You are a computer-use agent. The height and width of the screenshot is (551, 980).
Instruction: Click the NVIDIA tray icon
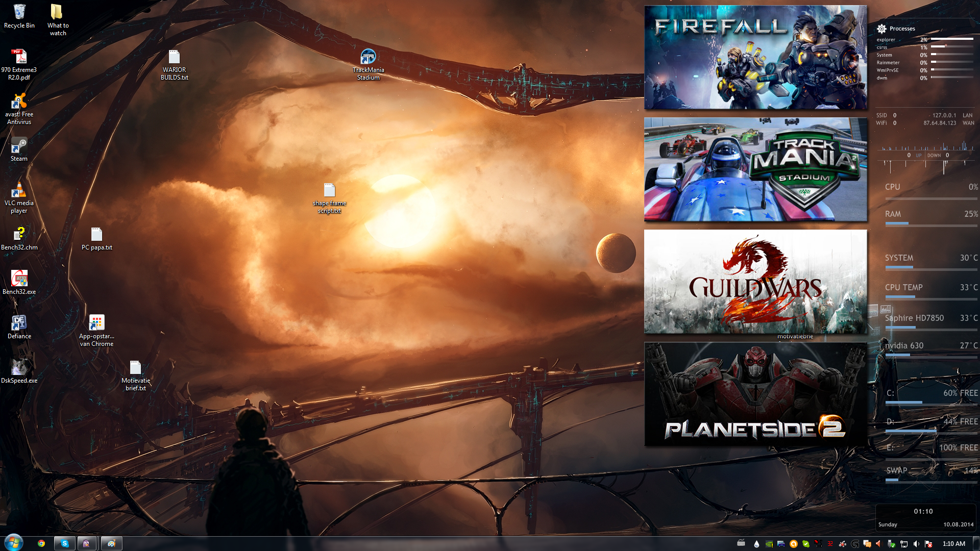pyautogui.click(x=769, y=544)
